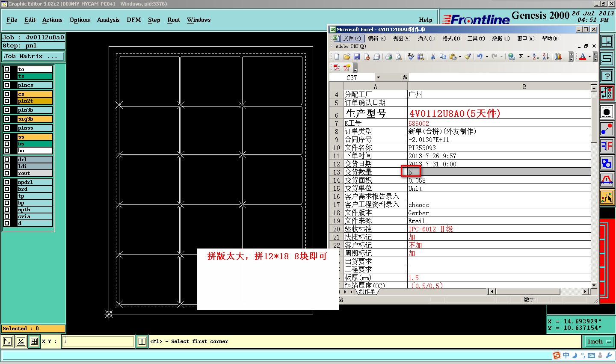Click the Print Preview icon in Excel
The height and width of the screenshot is (364, 616).
pyautogui.click(x=398, y=56)
